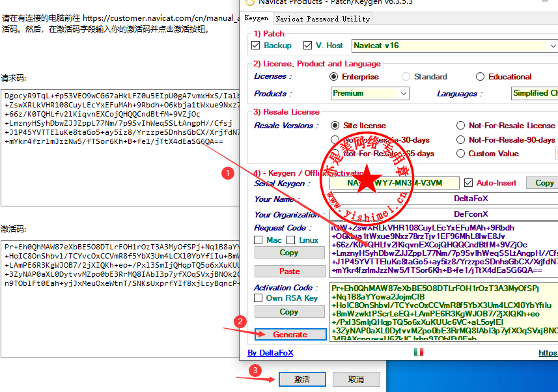Screen dimensions: 558x392
Task: Toggle the Auto-Insert checkbox
Action: 468,182
